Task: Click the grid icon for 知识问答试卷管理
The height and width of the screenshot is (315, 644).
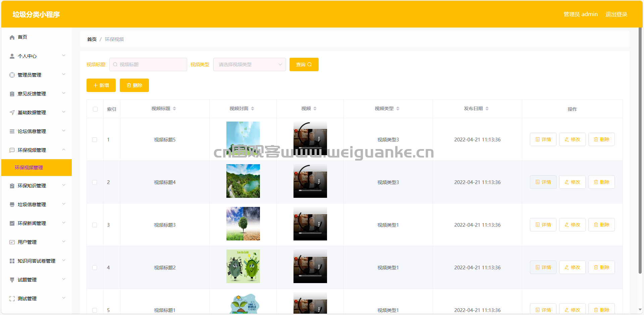Action: click(12, 261)
